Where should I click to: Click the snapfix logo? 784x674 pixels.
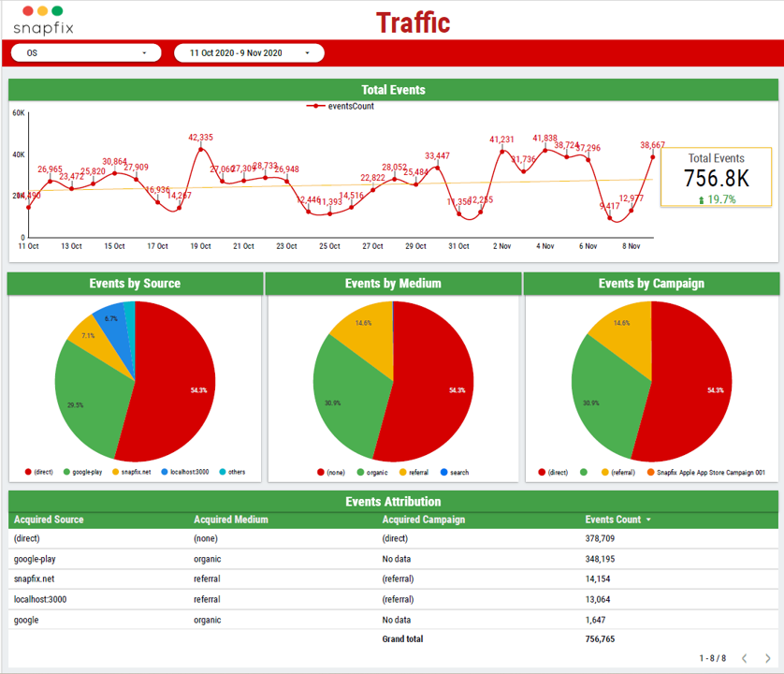(43, 21)
